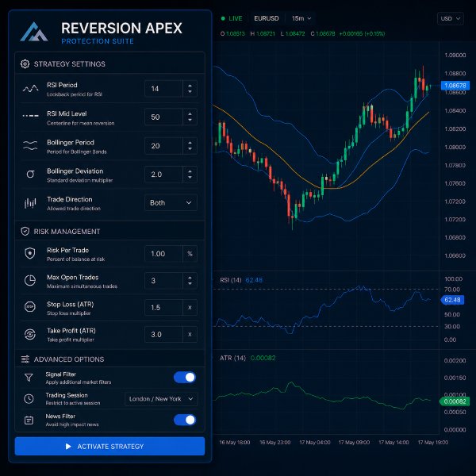The image size is (476, 476).
Task: Click the Bollinger Period bands icon
Action: [30, 145]
